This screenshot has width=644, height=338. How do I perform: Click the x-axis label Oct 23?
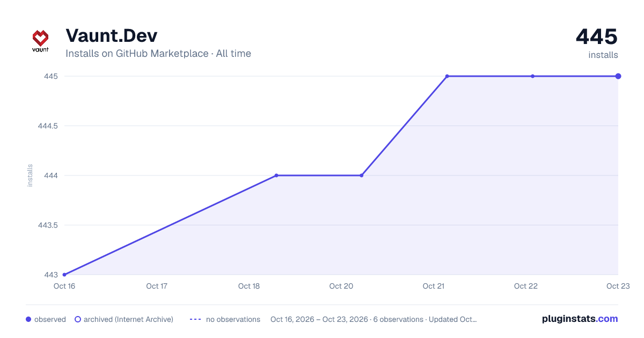pyautogui.click(x=617, y=286)
